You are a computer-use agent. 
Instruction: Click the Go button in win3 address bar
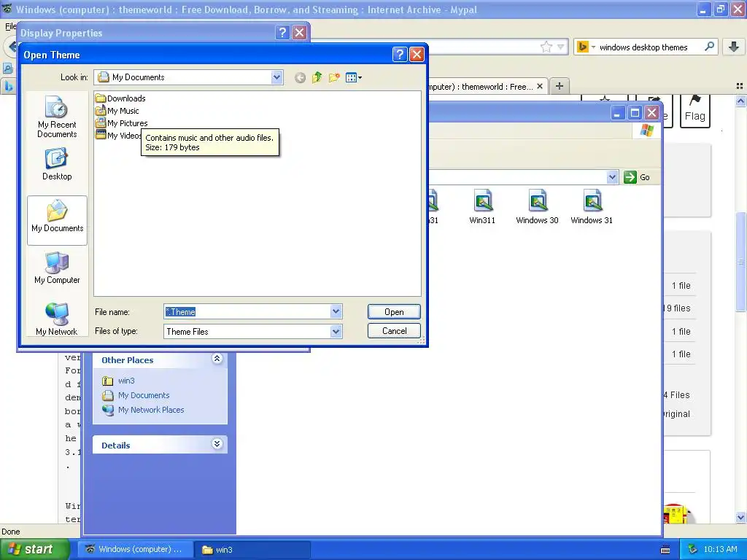pos(637,177)
